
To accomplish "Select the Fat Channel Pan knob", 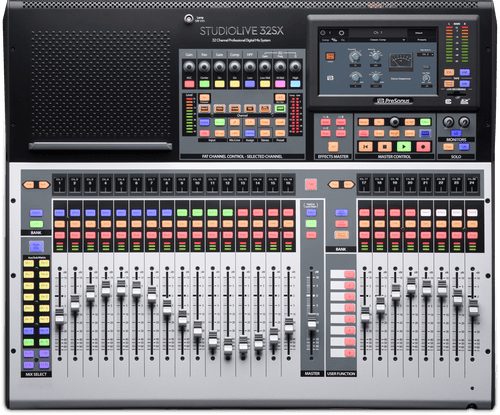I will [x=204, y=67].
